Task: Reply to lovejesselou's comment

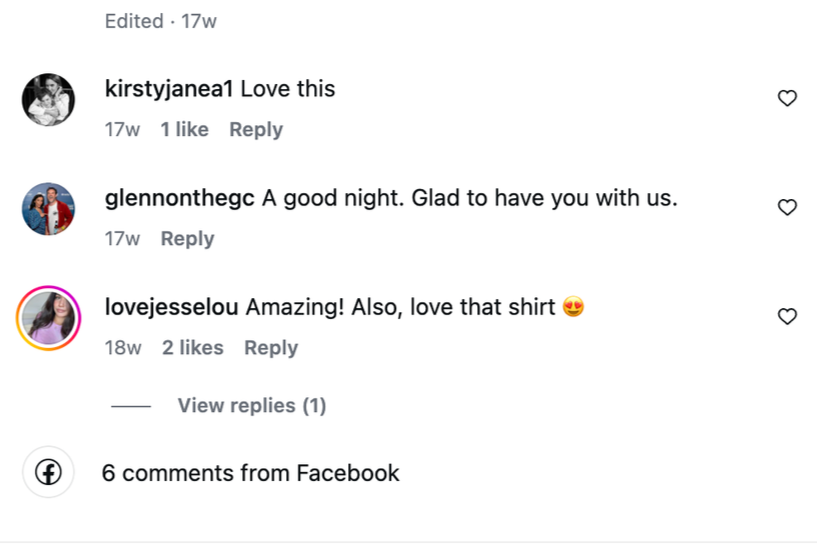Action: pos(271,348)
